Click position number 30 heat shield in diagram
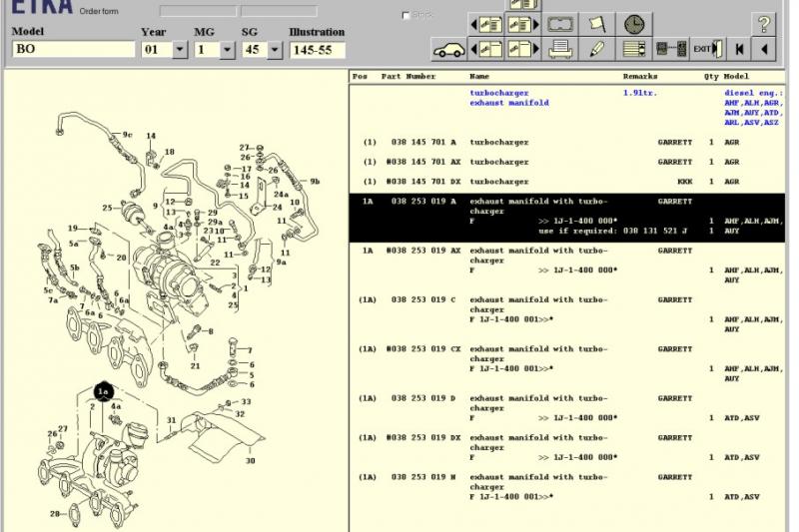Screen dimensions: 799x532 (x=251, y=461)
